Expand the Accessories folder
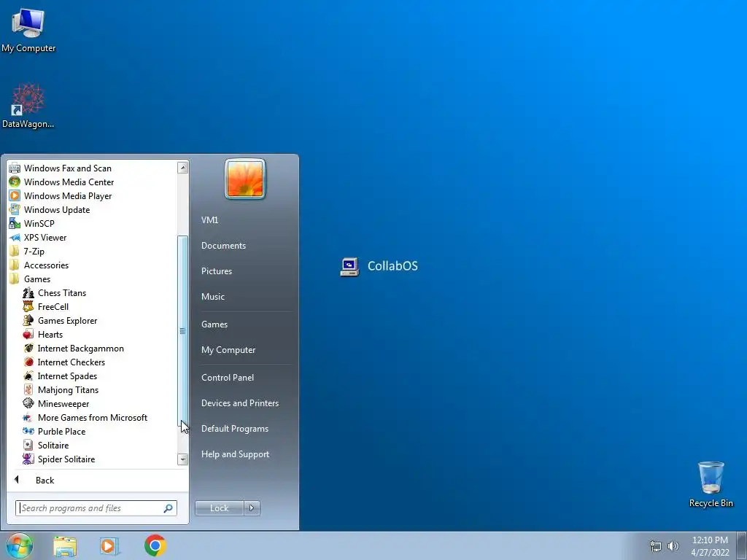 coord(46,265)
